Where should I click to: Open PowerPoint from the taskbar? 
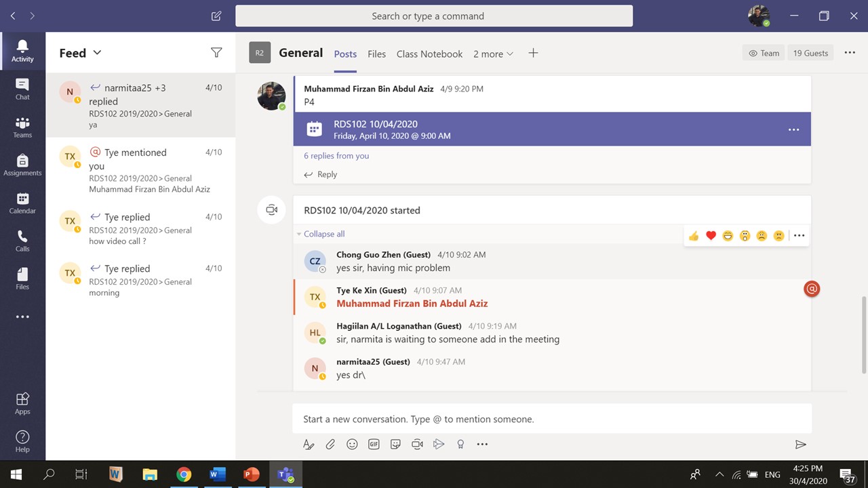[251, 474]
